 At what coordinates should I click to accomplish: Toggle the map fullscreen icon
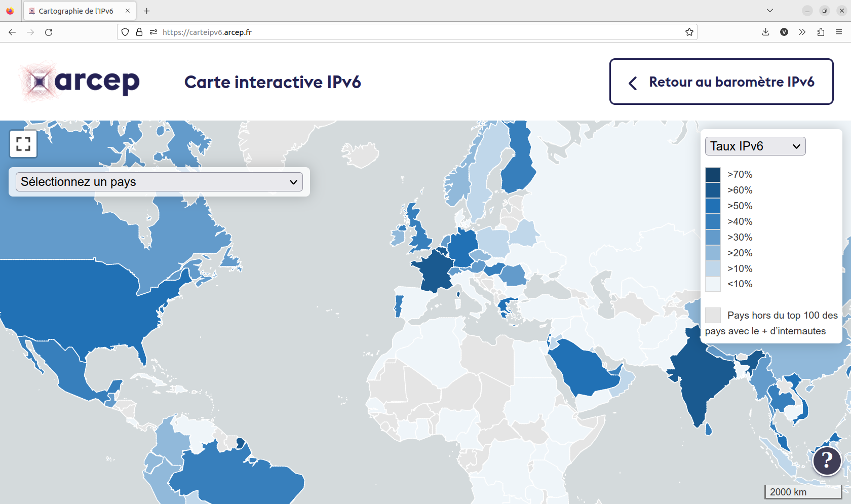coord(23,144)
